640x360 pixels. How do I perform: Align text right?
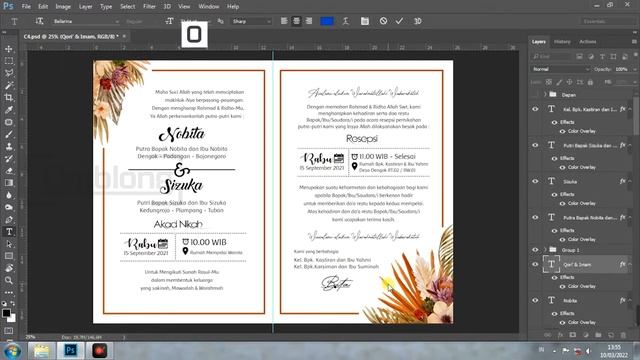309,21
